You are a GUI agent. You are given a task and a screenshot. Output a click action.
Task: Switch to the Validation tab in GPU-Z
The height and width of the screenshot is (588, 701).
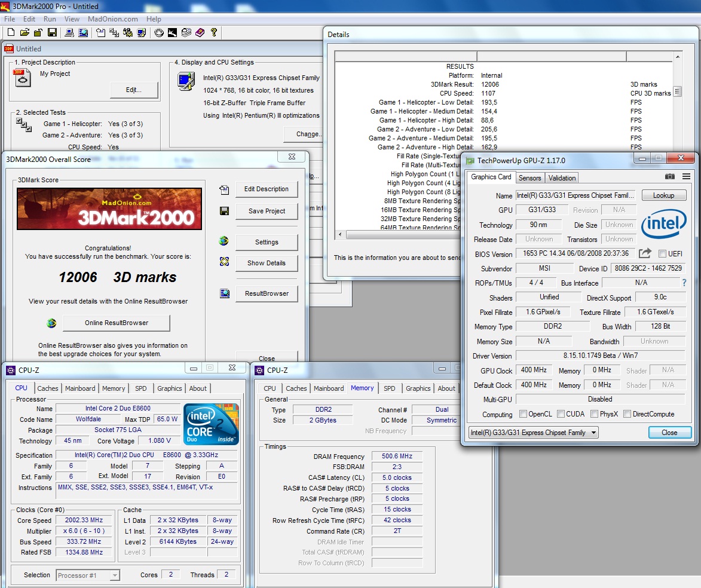pos(562,178)
